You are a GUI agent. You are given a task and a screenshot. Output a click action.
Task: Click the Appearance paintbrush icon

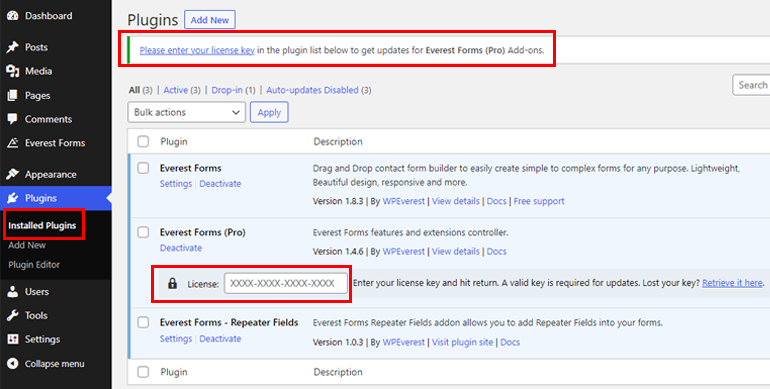pos(13,174)
